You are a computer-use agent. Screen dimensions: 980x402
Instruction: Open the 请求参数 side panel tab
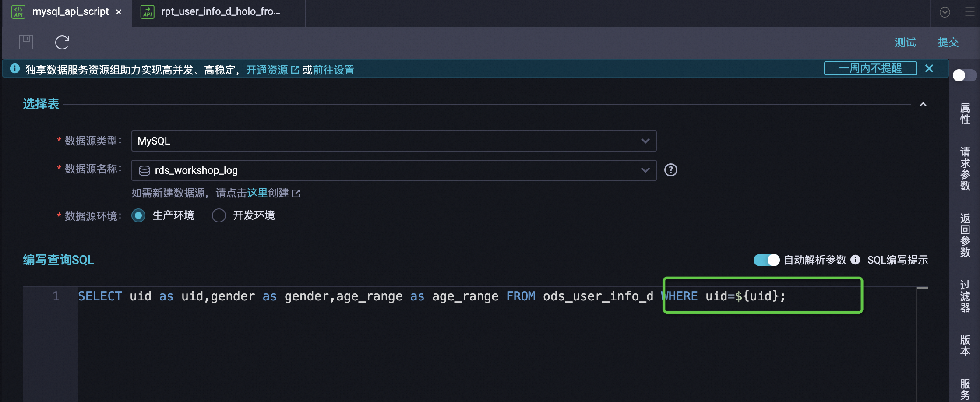click(x=965, y=169)
